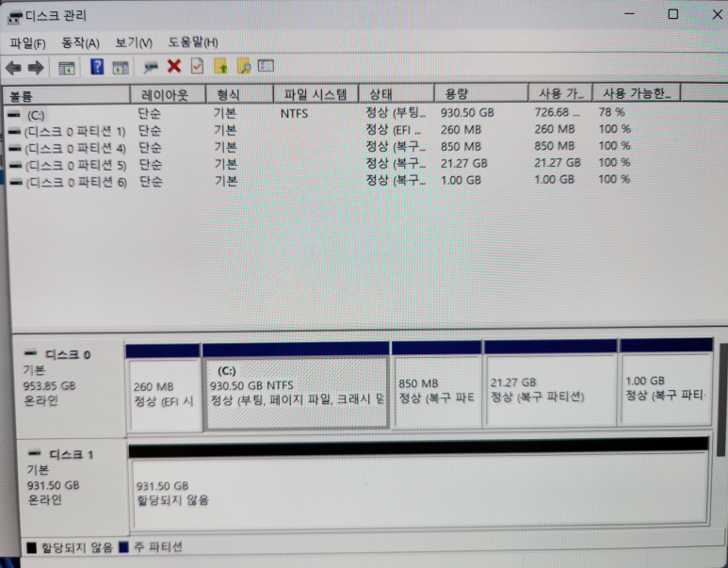This screenshot has height=568, width=728.
Task: Click the Forward arrow toolbar icon
Action: [x=36, y=68]
